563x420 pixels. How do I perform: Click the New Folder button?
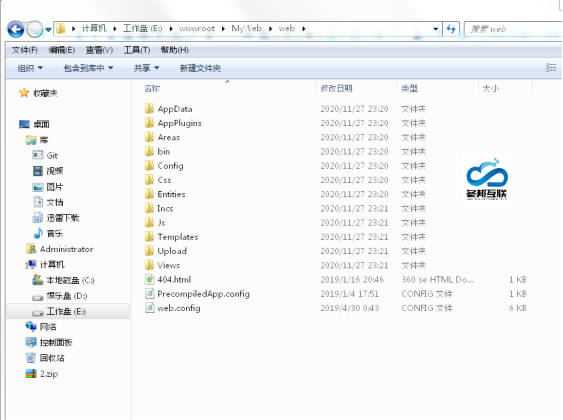click(200, 68)
